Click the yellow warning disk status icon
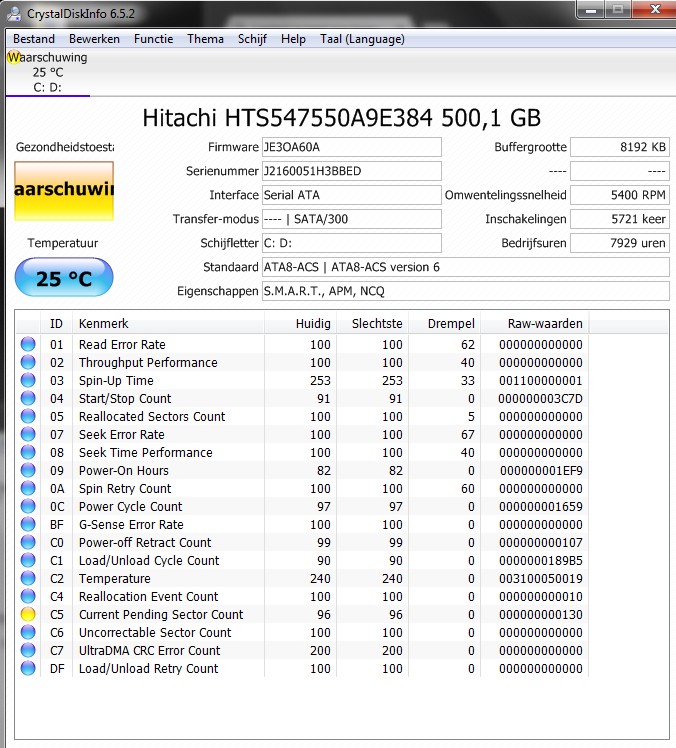 tap(13, 57)
